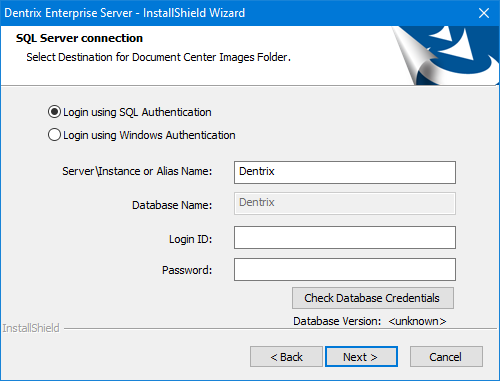The image size is (500, 381).
Task: Click the "Password:" label
Action: [187, 270]
